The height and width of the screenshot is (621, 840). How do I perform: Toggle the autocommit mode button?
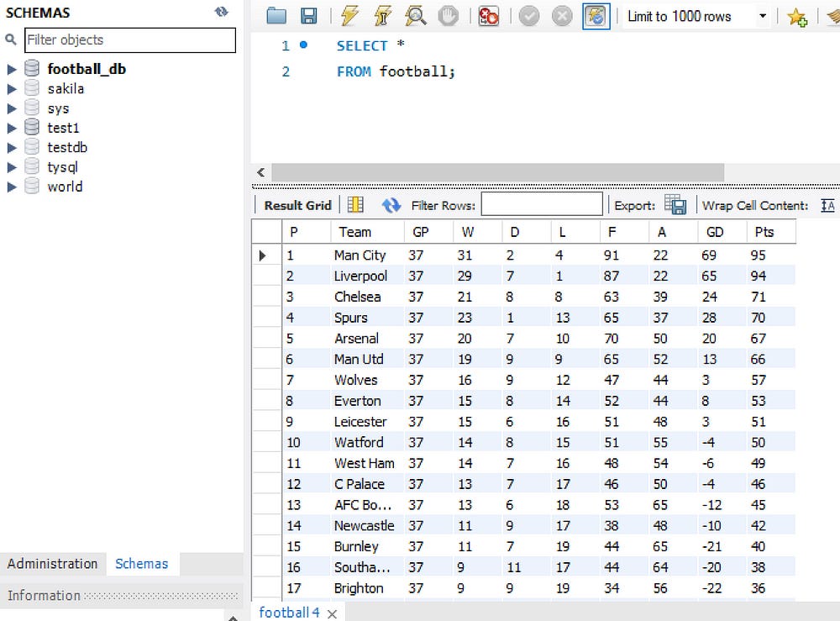click(x=596, y=16)
